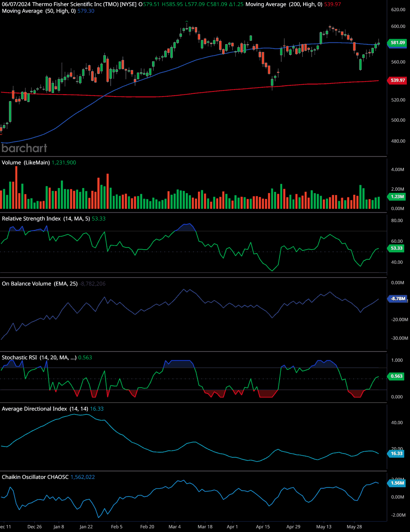Click the May 28 date label

coord(354,527)
